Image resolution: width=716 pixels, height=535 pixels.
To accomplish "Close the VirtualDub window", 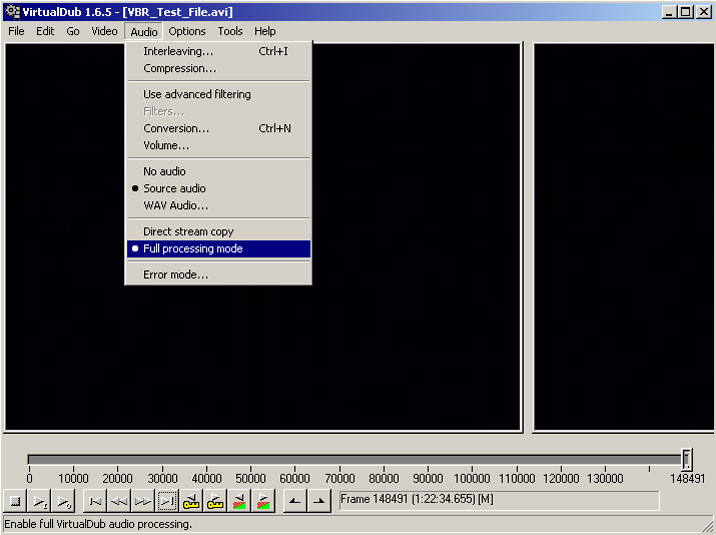I will point(704,12).
